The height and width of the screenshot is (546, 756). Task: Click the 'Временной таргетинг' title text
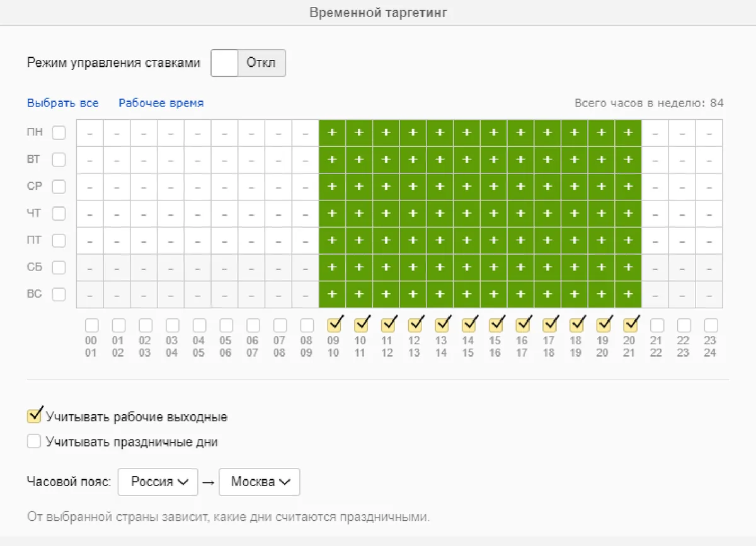click(378, 13)
